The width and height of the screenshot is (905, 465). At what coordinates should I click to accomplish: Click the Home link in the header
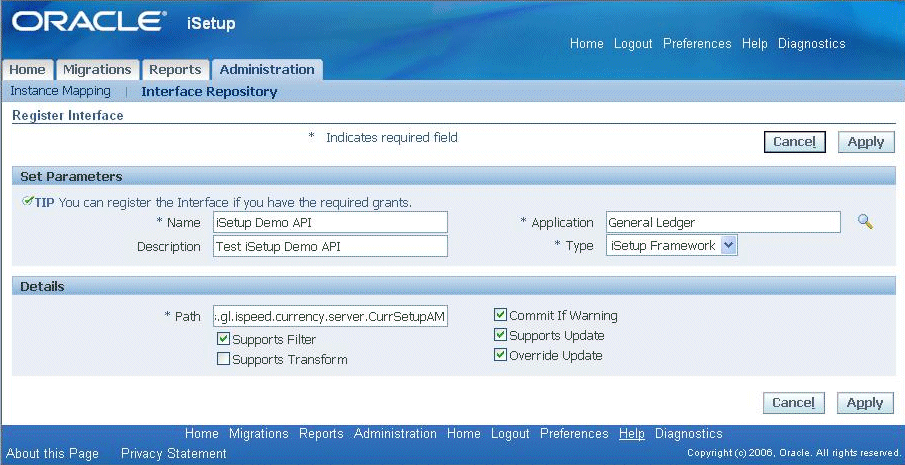tap(586, 44)
